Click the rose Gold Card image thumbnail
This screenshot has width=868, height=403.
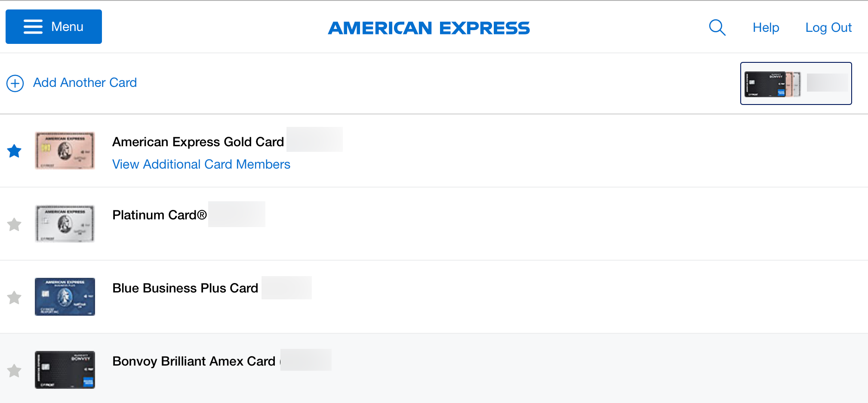[x=65, y=151]
